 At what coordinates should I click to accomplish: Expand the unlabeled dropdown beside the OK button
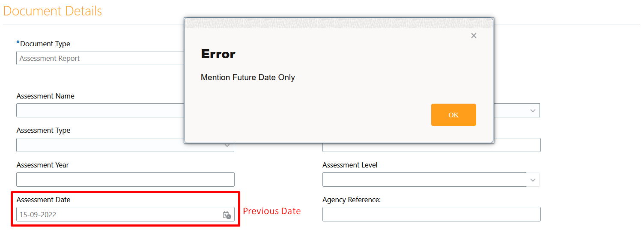533,111
